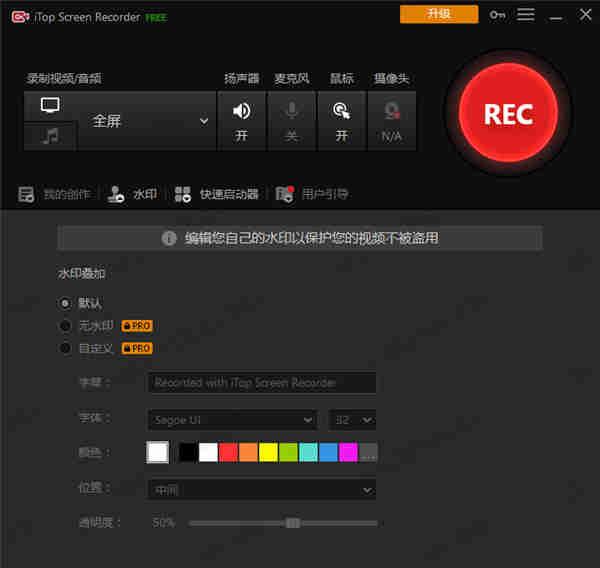Screen dimensions: 600x568
Task: Toggle the mouse cursor (鼠标) icon
Action: point(341,112)
